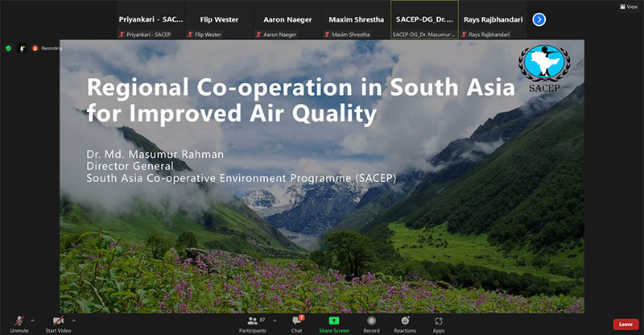Show next participants with blue arrow
Viewport: 644px width, 335px height.
pyautogui.click(x=539, y=19)
